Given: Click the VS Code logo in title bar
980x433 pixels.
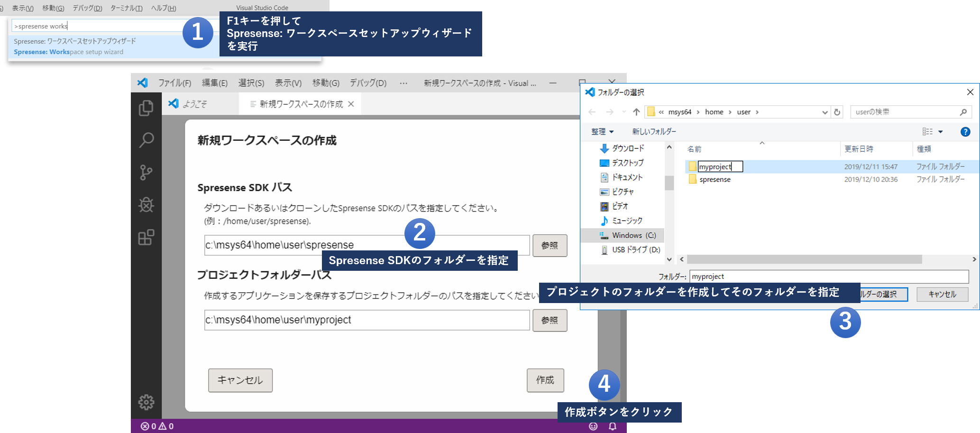Looking at the screenshot, I should [142, 83].
